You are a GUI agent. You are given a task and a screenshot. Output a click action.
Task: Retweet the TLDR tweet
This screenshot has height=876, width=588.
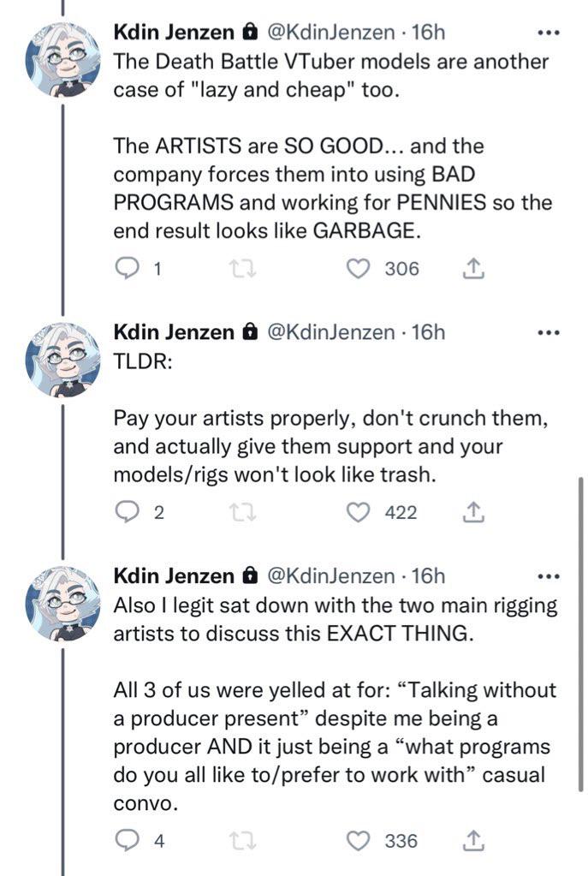(243, 512)
